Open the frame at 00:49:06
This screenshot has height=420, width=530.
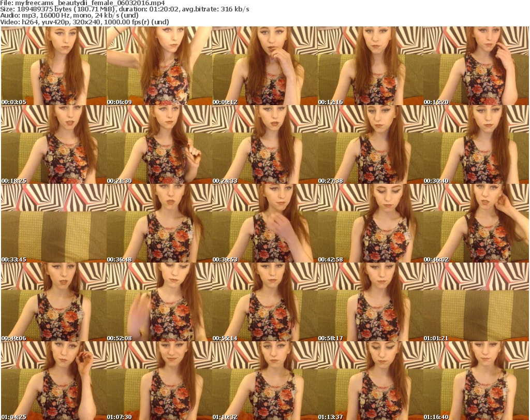pos(54,302)
